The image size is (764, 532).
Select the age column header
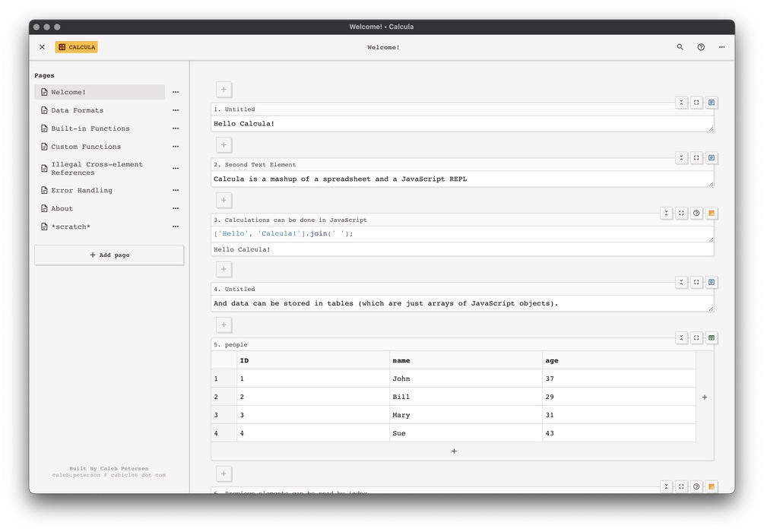coord(619,360)
